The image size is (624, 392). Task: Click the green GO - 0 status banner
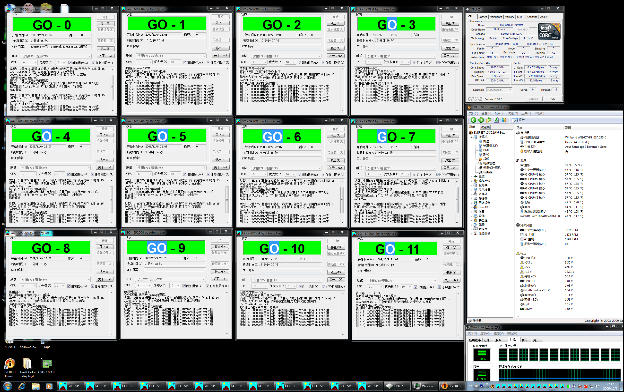pos(52,25)
